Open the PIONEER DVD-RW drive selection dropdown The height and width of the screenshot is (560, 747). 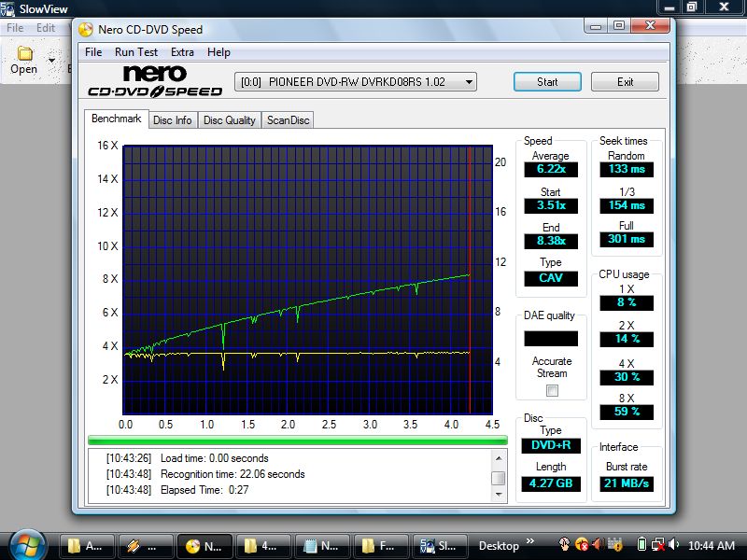pyautogui.click(x=356, y=82)
